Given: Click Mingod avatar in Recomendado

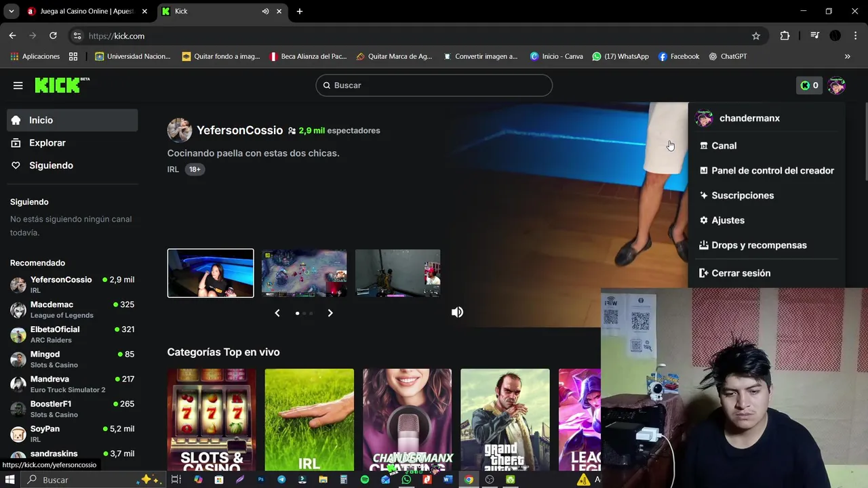Looking at the screenshot, I should [18, 359].
